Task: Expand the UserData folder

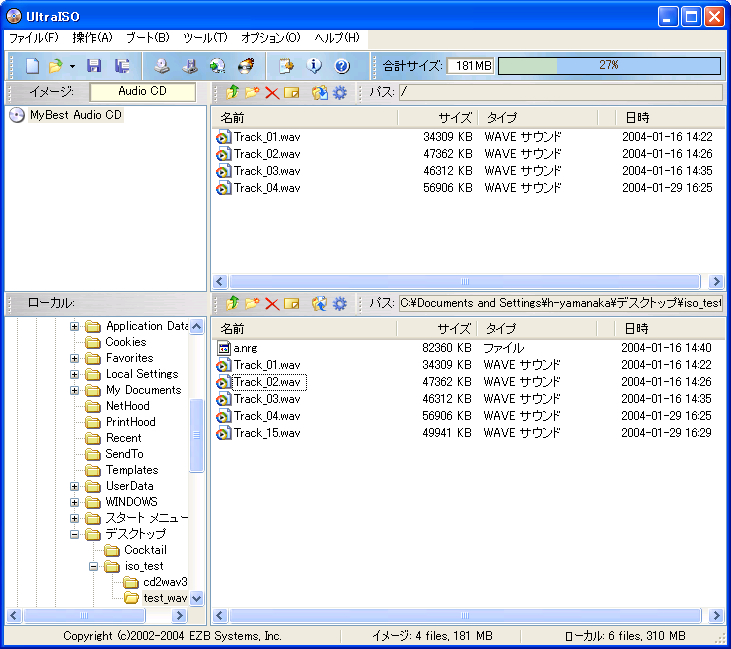Action: pyautogui.click(x=74, y=486)
